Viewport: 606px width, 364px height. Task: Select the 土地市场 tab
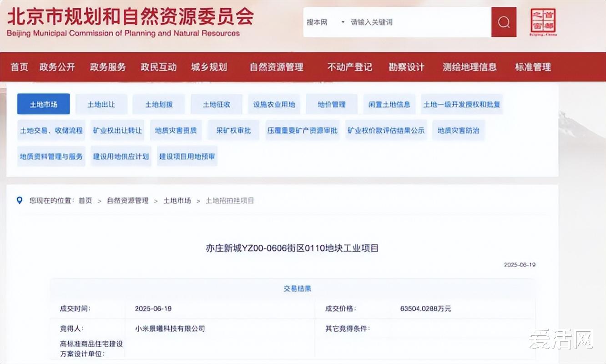tap(43, 104)
